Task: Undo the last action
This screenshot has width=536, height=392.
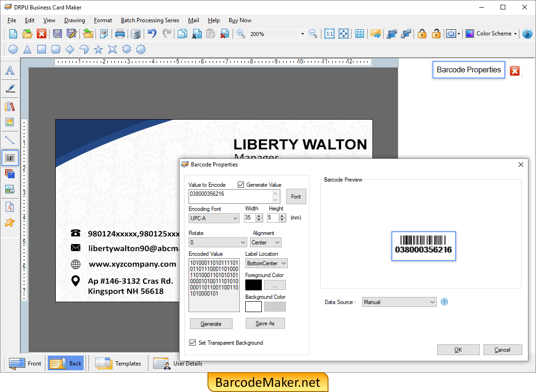Action: (x=152, y=34)
